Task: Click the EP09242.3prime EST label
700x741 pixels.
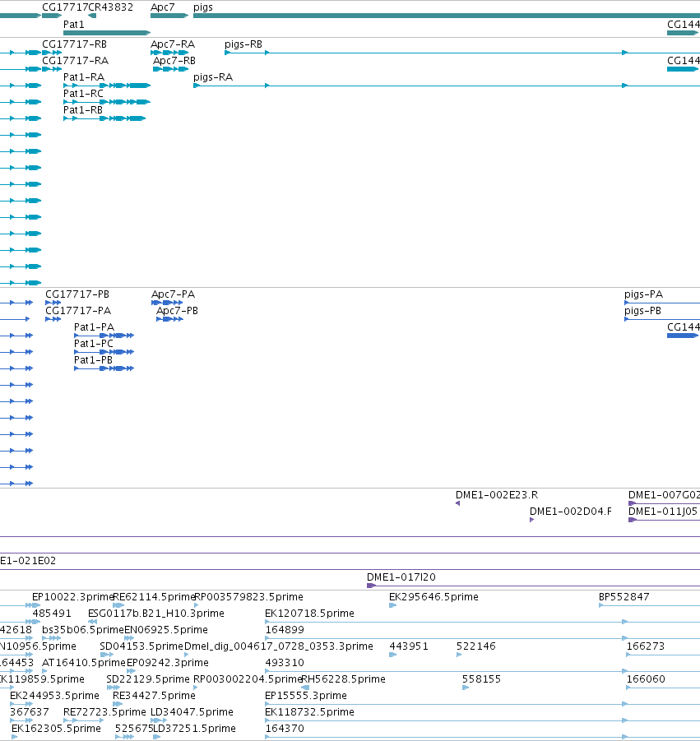Action: (x=167, y=663)
